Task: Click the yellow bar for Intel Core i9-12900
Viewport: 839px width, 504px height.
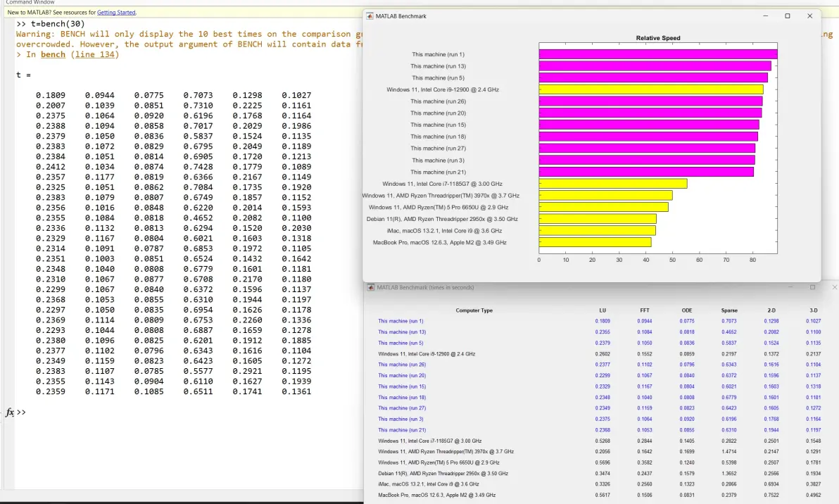Action: (650, 89)
